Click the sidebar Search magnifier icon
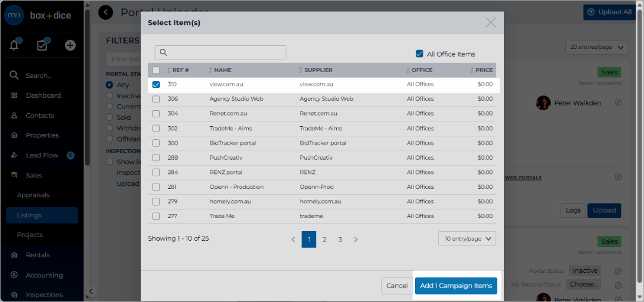The width and height of the screenshot is (644, 302). coord(14,76)
